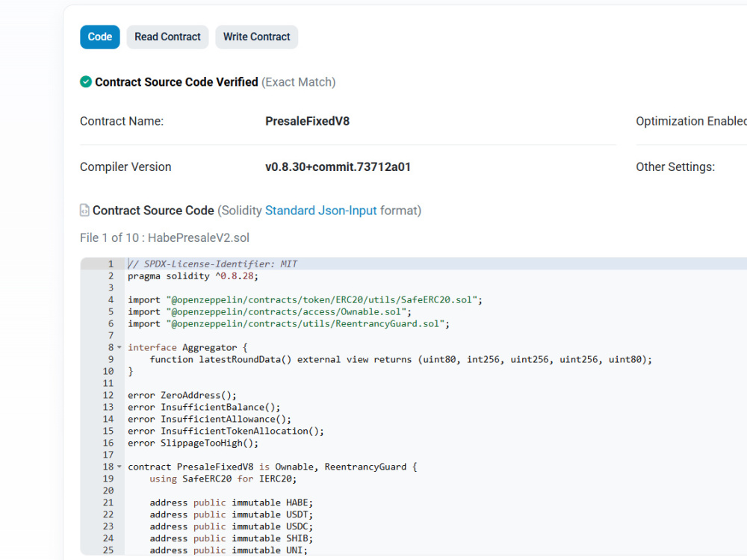Collapse the contract PresaleFixedV8 block at line 18
The height and width of the screenshot is (560, 747).
(x=119, y=467)
